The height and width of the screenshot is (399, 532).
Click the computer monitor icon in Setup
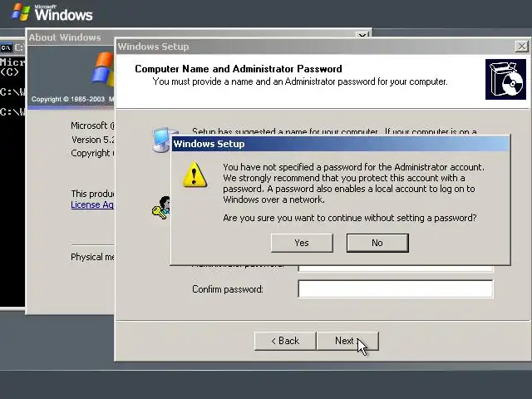(x=160, y=140)
